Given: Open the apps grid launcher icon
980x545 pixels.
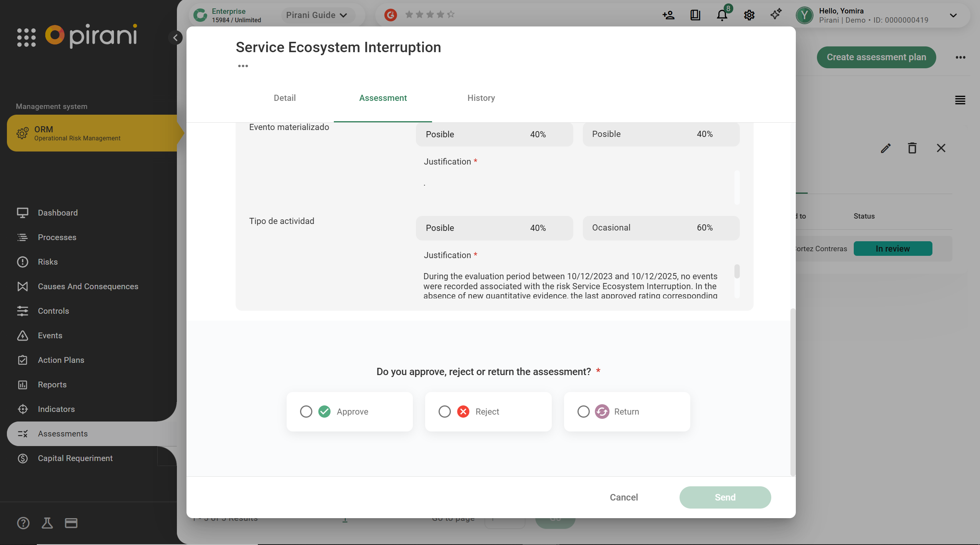Looking at the screenshot, I should pyautogui.click(x=26, y=37).
